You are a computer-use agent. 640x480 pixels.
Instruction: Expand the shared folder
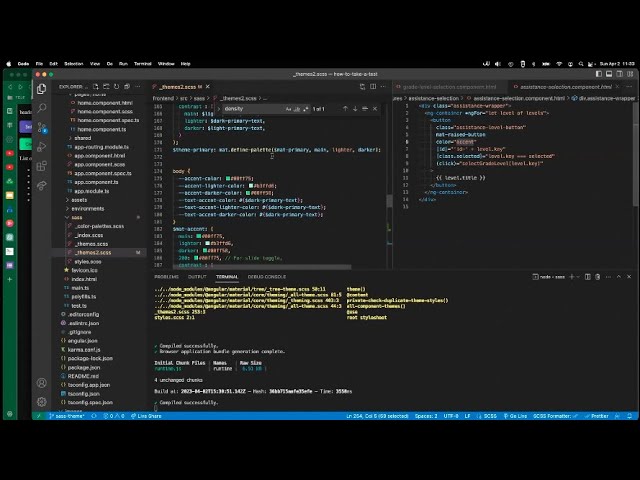pos(99,138)
